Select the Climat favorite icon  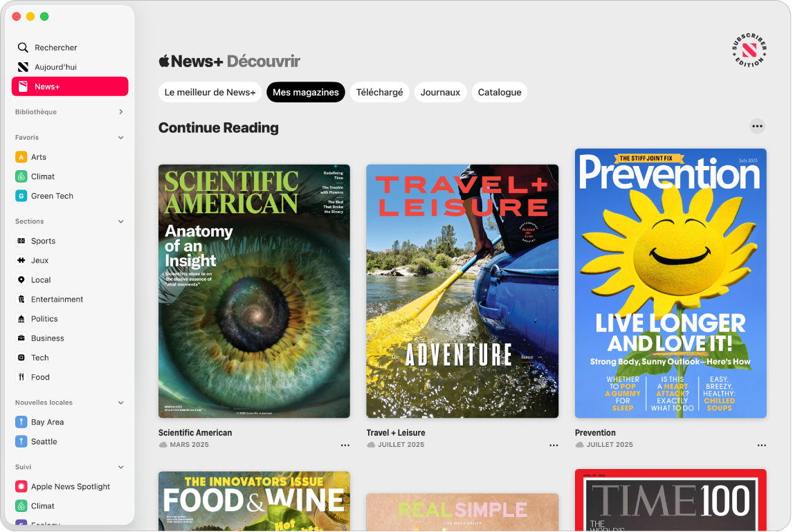coord(21,176)
